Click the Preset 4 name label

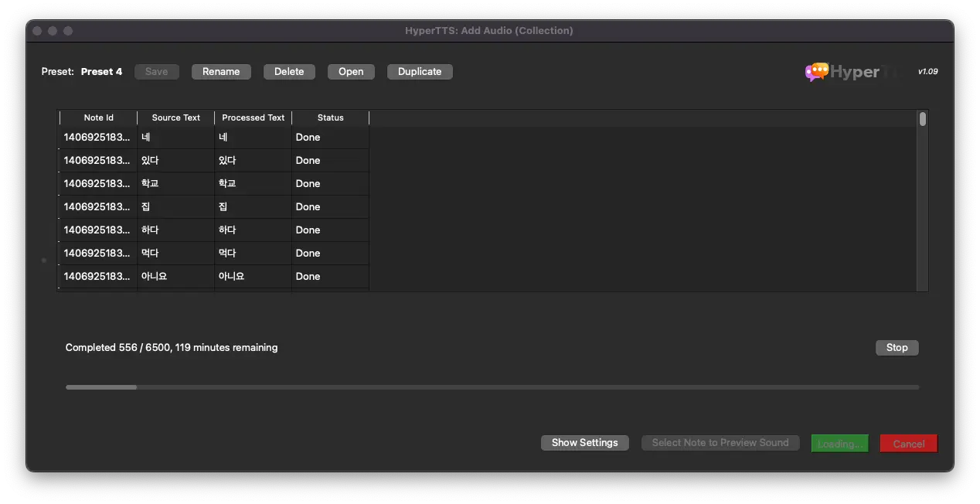[x=101, y=72]
